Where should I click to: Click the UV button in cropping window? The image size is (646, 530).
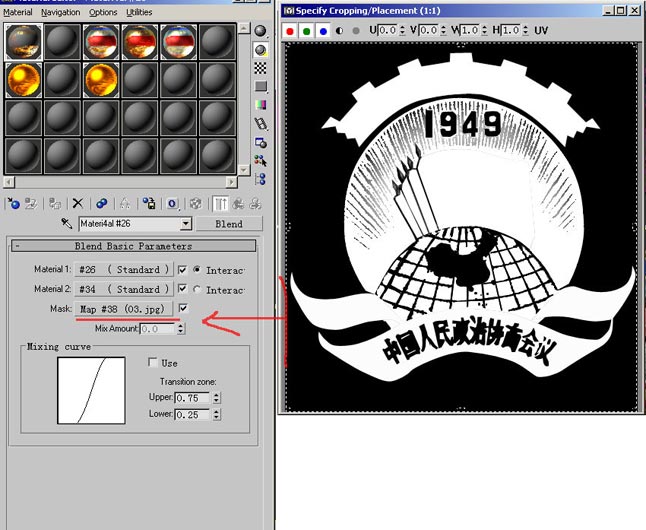[x=541, y=30]
